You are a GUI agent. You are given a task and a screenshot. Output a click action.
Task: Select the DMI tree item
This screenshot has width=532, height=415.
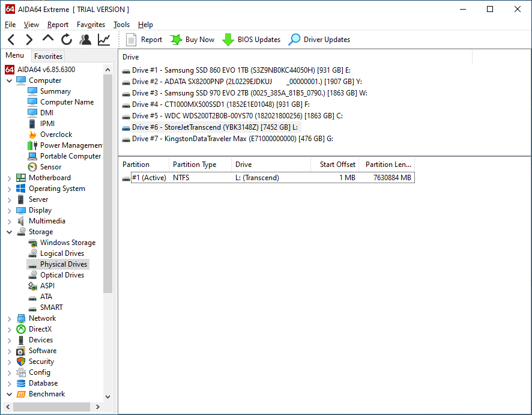(46, 113)
